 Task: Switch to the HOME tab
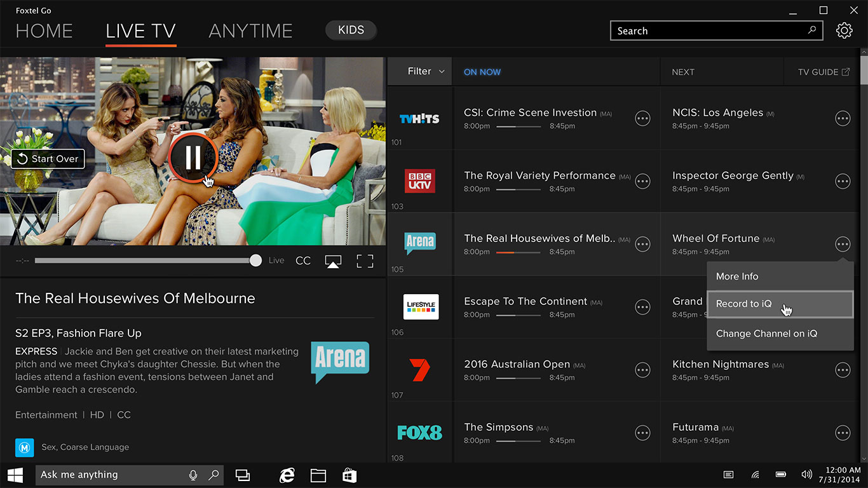point(44,30)
